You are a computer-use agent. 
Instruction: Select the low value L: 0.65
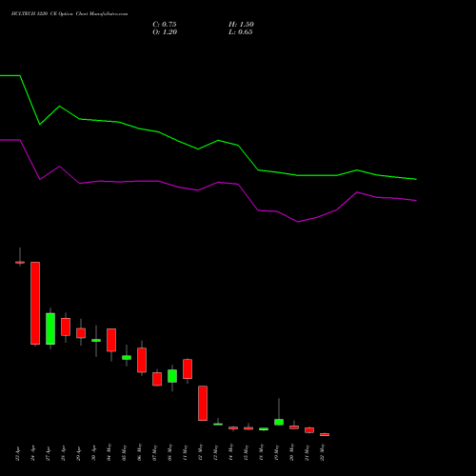click(241, 32)
